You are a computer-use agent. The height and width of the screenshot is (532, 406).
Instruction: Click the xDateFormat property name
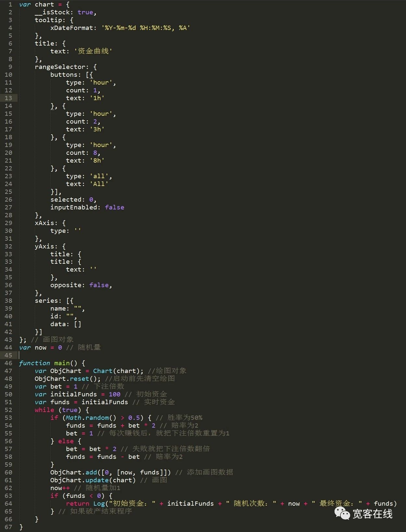[x=71, y=28]
